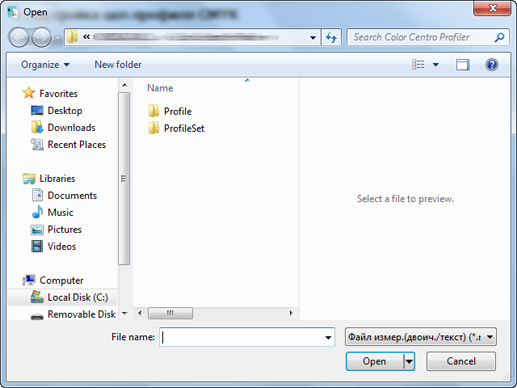Select the ProfileSet folder
This screenshot has width=517, height=388.
[x=184, y=129]
